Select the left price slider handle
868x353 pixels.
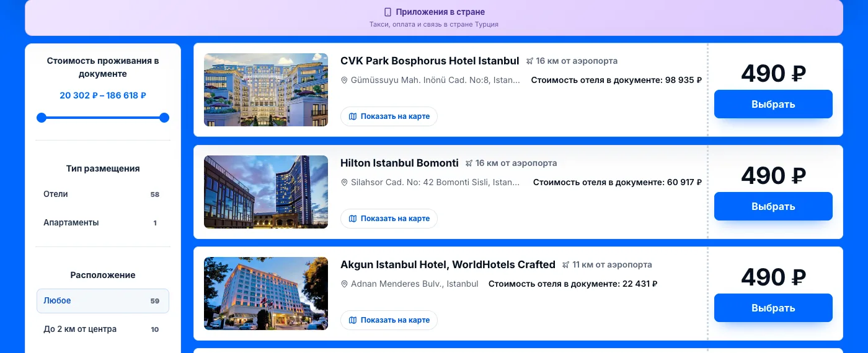click(x=42, y=118)
